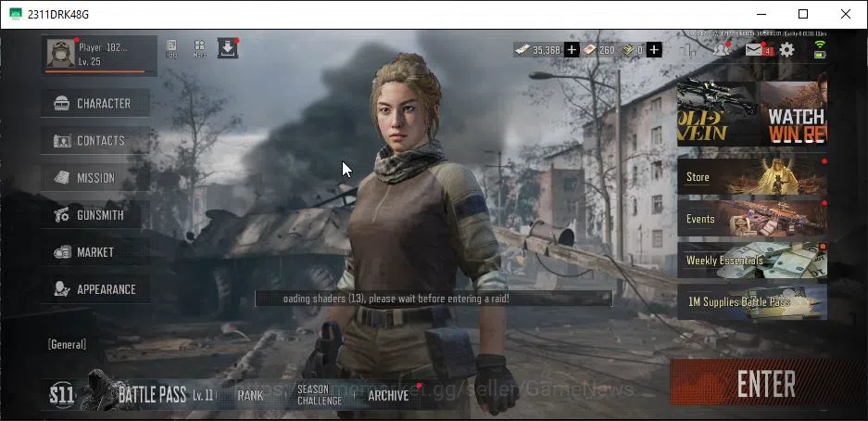This screenshot has height=421, width=868.
Task: Open the S11 season badge
Action: (62, 395)
